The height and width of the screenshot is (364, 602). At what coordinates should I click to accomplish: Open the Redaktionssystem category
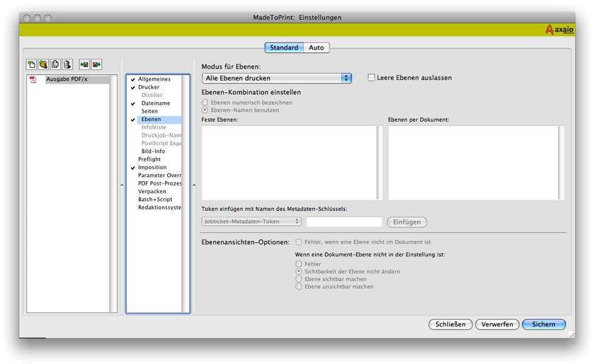click(160, 207)
